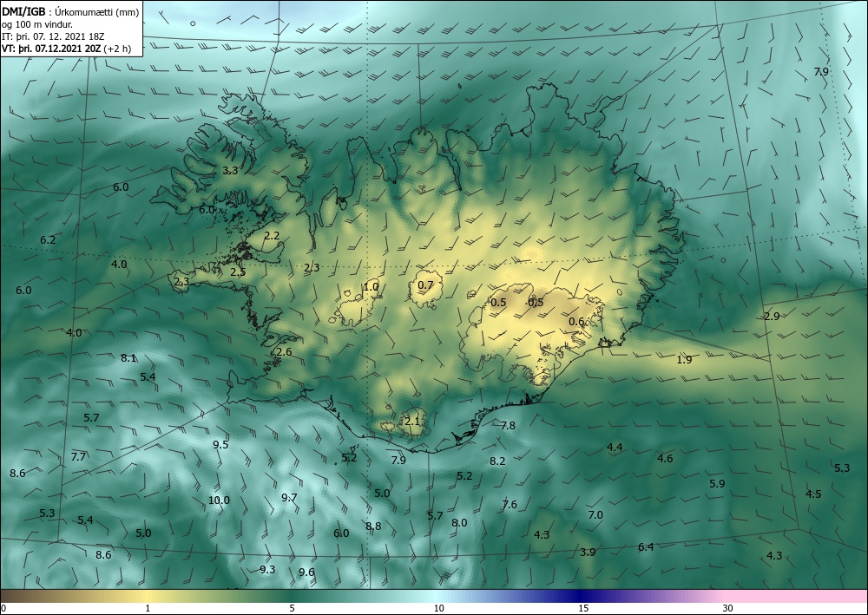
Task: Click the 3.3 value in the Westfjords
Action: 230,170
